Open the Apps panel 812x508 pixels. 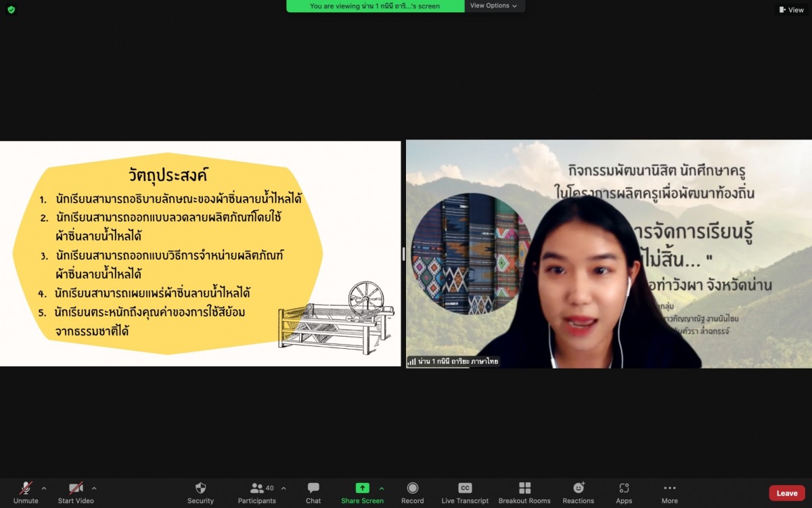click(624, 488)
